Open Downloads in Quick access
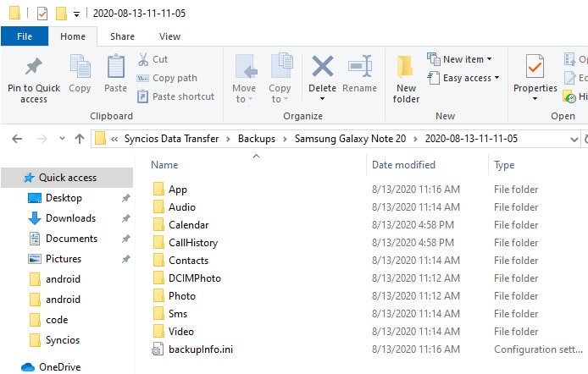 70,218
